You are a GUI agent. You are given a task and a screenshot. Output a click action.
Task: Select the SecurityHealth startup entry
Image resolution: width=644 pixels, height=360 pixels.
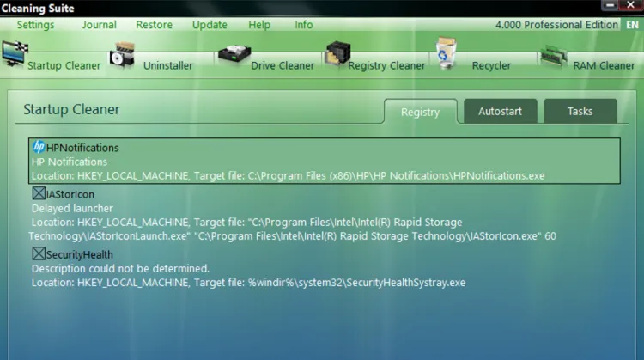click(325, 268)
